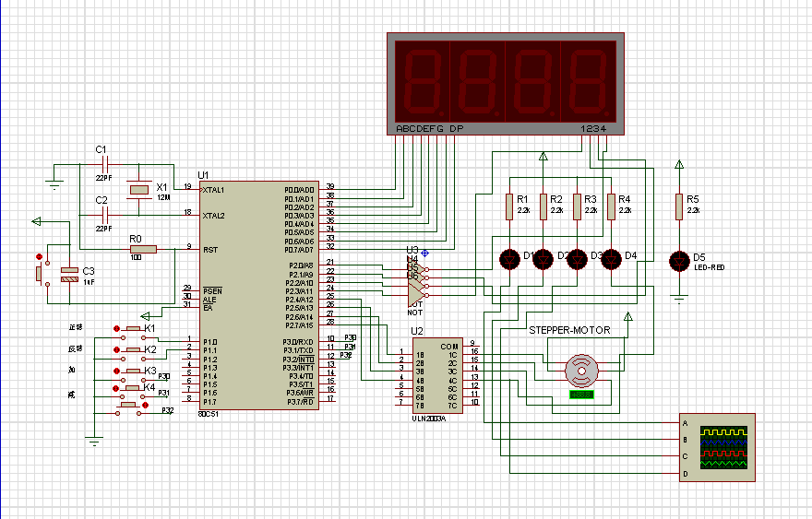The width and height of the screenshot is (812, 519).
Task: Select the D5 LED-RED diode
Action: click(680, 260)
